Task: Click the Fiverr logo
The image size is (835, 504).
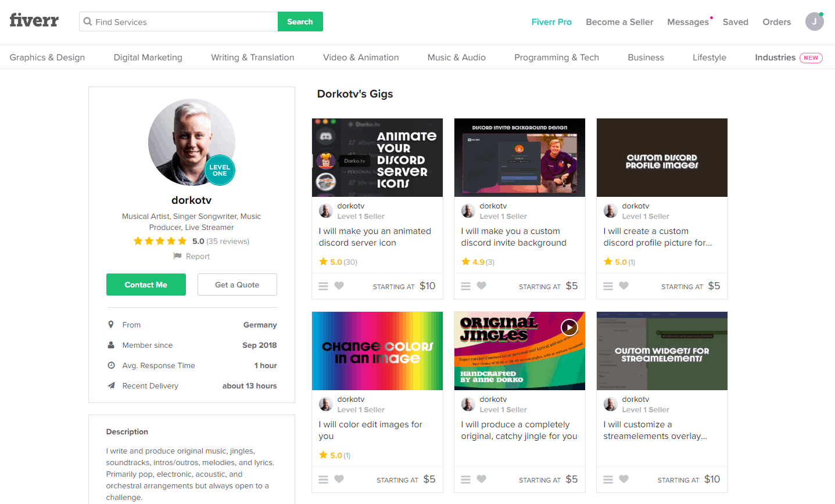Action: [x=34, y=21]
